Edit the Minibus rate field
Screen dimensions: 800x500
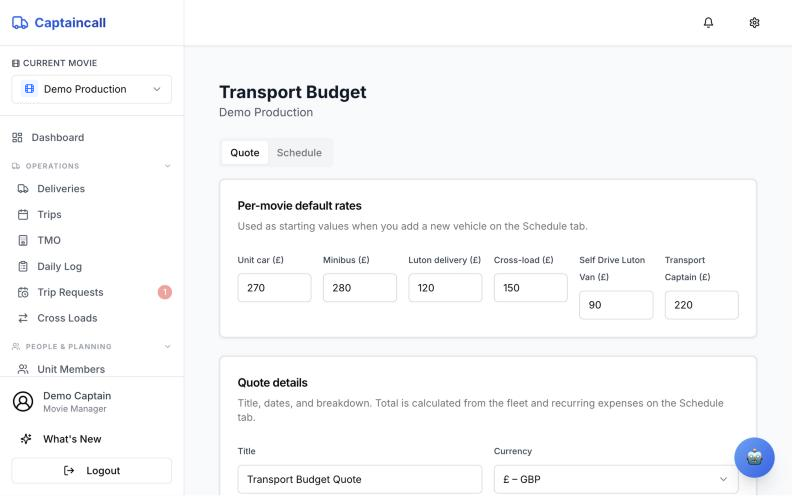(360, 288)
